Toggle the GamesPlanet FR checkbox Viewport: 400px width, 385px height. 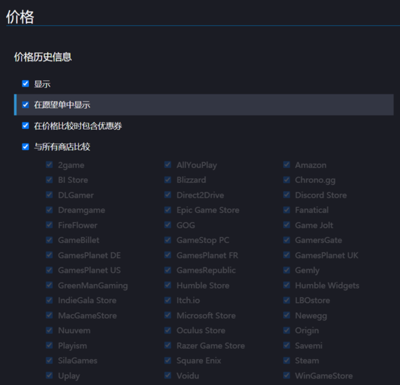[x=168, y=255]
